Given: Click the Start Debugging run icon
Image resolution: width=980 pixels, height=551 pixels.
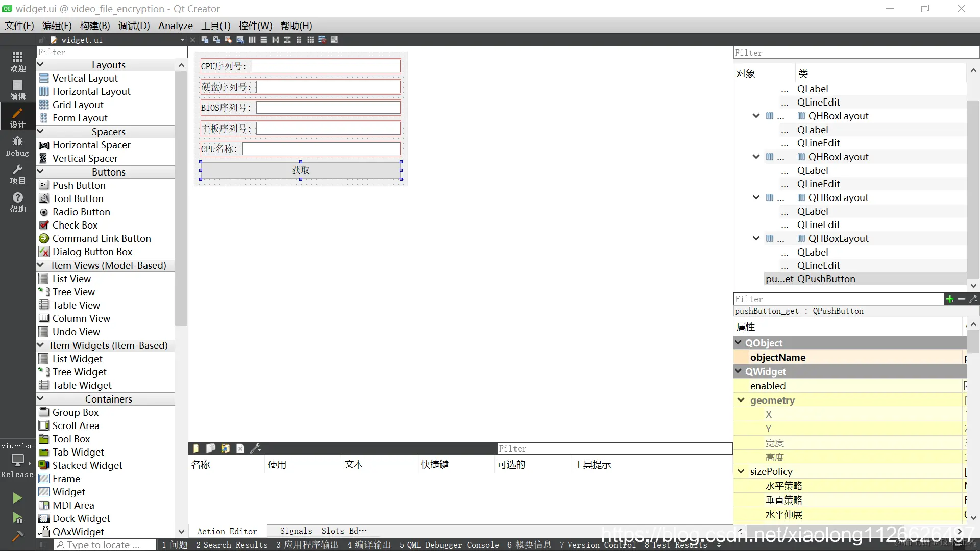Looking at the screenshot, I should pos(17,518).
